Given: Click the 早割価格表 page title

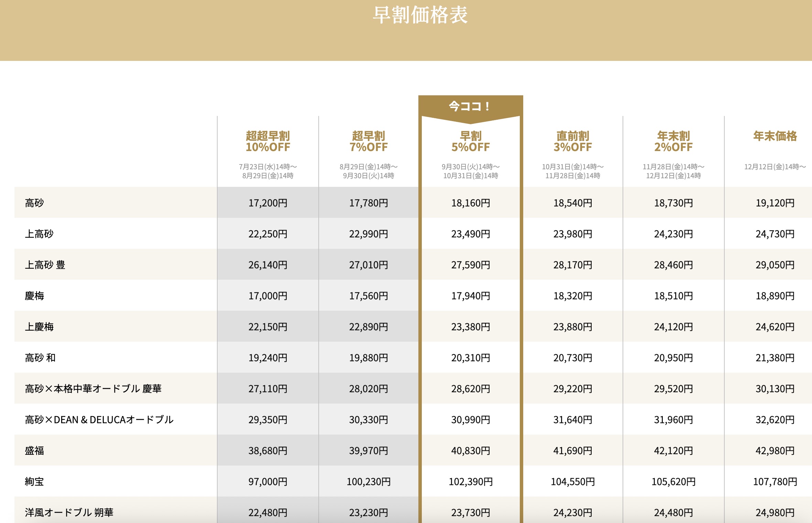Looking at the screenshot, I should (420, 15).
